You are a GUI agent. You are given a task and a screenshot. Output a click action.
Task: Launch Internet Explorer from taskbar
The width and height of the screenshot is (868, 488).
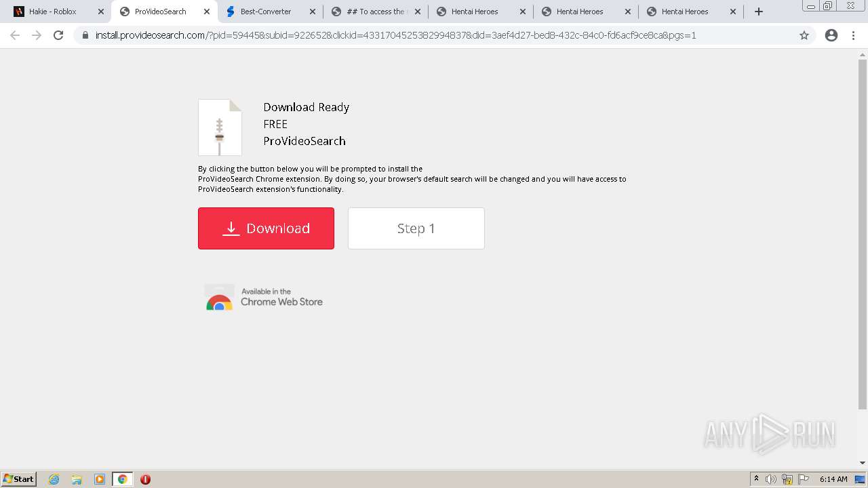[54, 479]
